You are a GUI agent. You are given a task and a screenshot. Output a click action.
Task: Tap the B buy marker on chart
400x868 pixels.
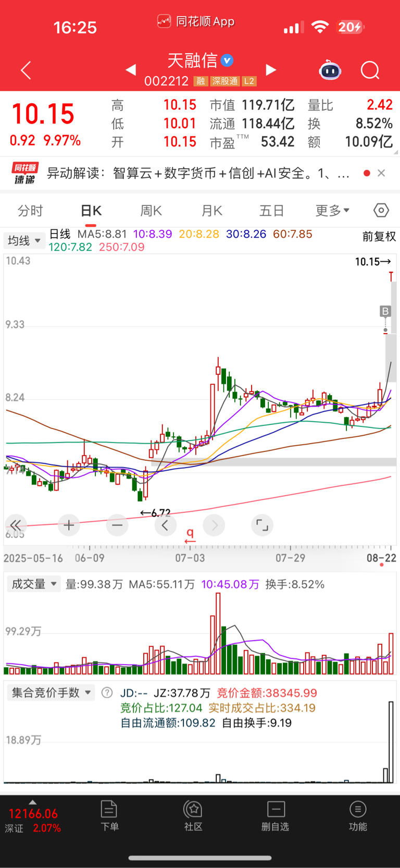tap(385, 311)
